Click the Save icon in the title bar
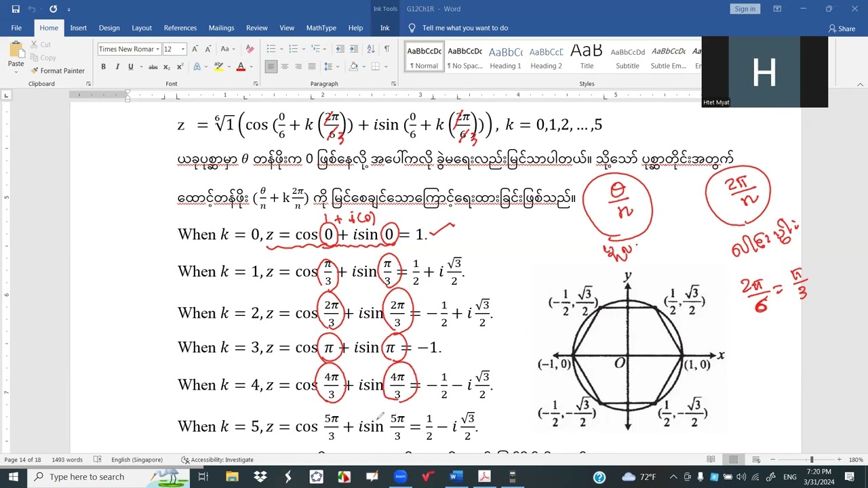This screenshot has width=868, height=488. [16, 9]
